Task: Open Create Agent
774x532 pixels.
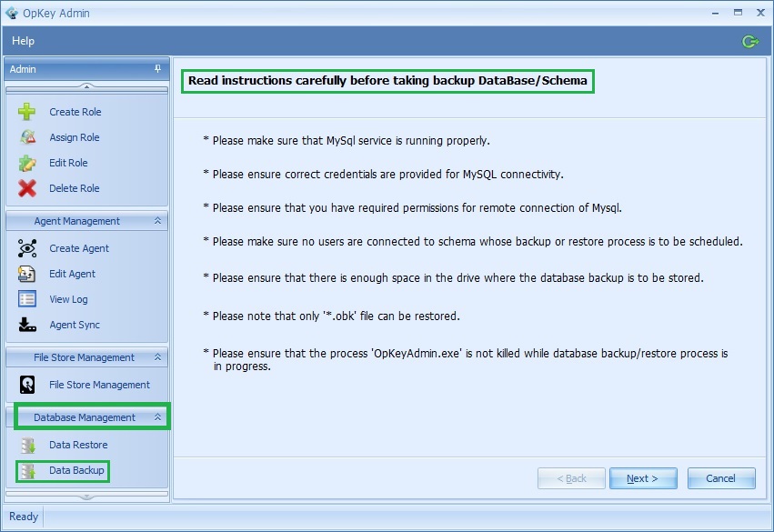Action: click(x=79, y=248)
